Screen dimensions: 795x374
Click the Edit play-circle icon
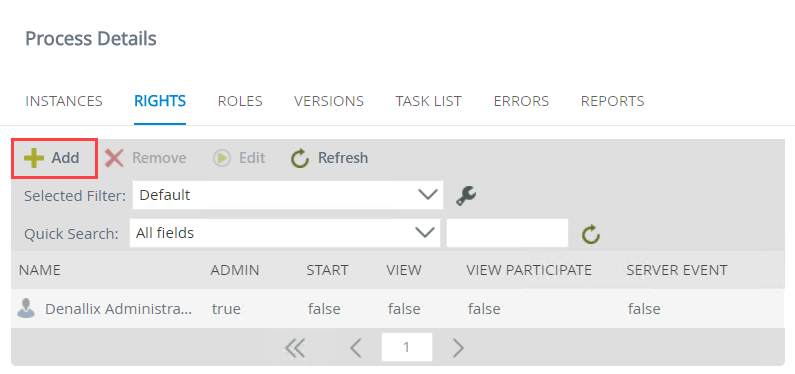pos(222,158)
